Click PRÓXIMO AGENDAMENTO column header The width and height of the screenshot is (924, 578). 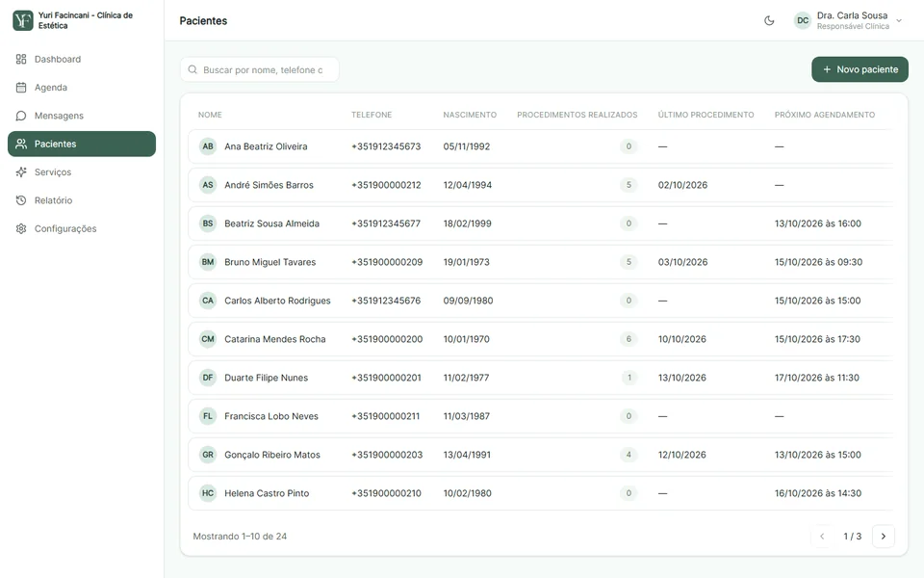825,115
